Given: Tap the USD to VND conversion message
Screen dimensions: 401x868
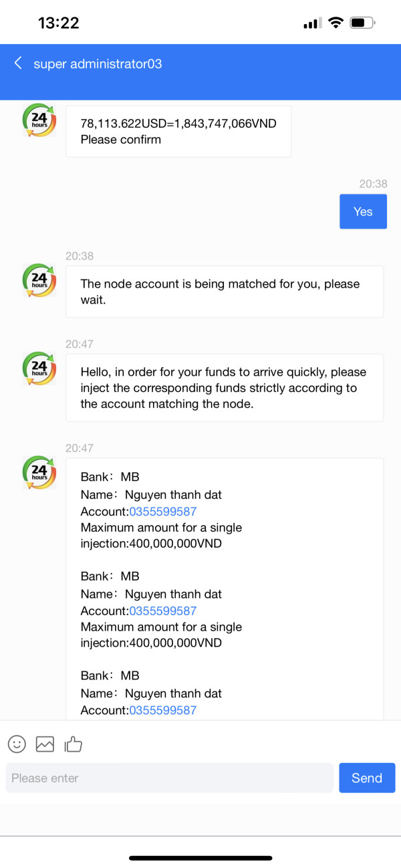Looking at the screenshot, I should (x=178, y=132).
